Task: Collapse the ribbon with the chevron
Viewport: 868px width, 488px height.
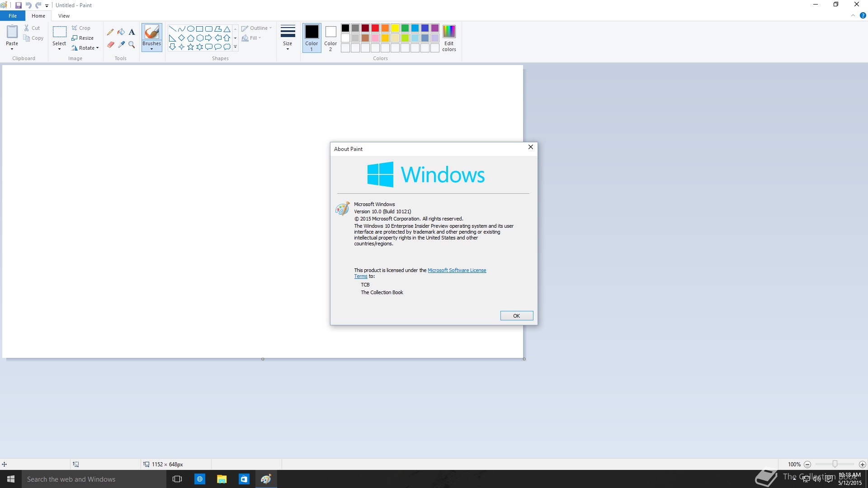Action: 853,15
